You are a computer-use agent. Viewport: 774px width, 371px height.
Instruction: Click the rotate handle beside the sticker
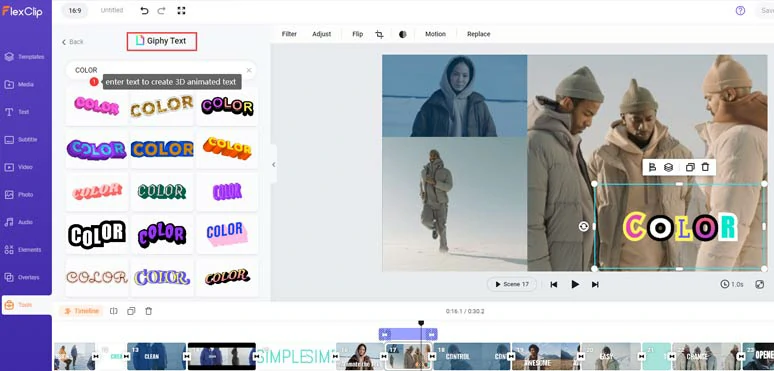coord(584,226)
